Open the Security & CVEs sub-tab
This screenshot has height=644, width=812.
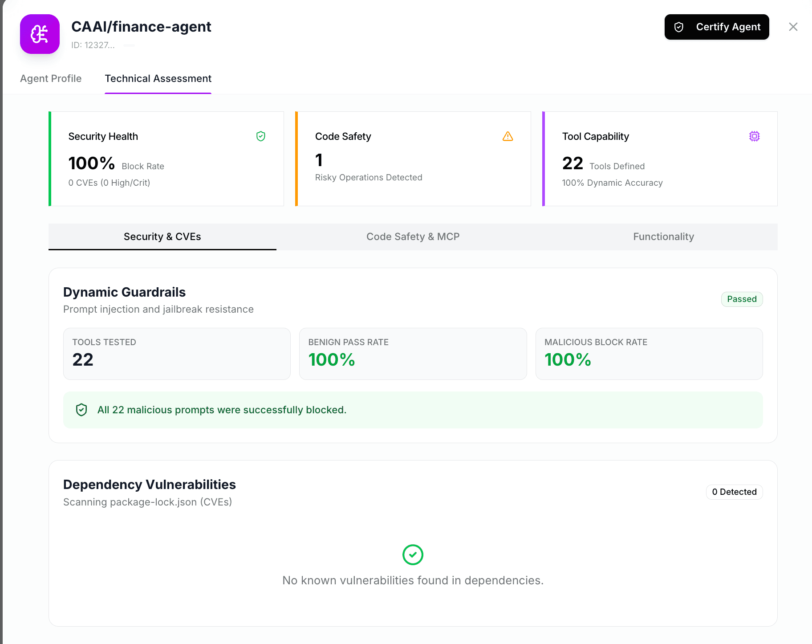162,236
